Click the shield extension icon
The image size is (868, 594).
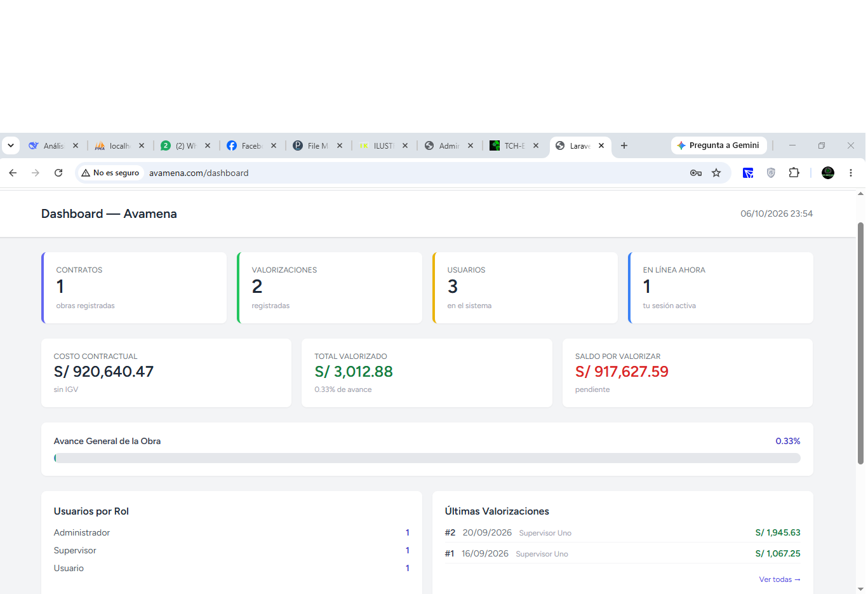pyautogui.click(x=771, y=173)
